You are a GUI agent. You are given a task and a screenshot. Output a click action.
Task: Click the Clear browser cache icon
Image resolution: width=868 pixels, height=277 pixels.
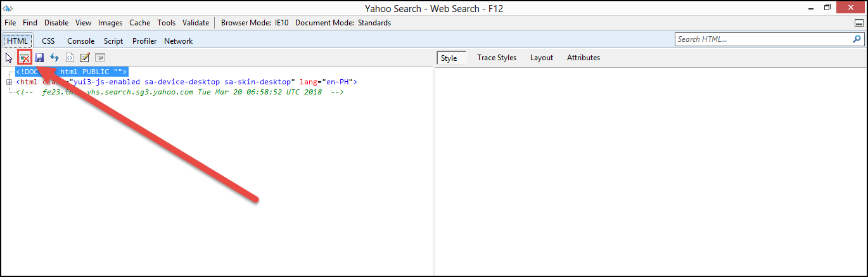[x=25, y=58]
